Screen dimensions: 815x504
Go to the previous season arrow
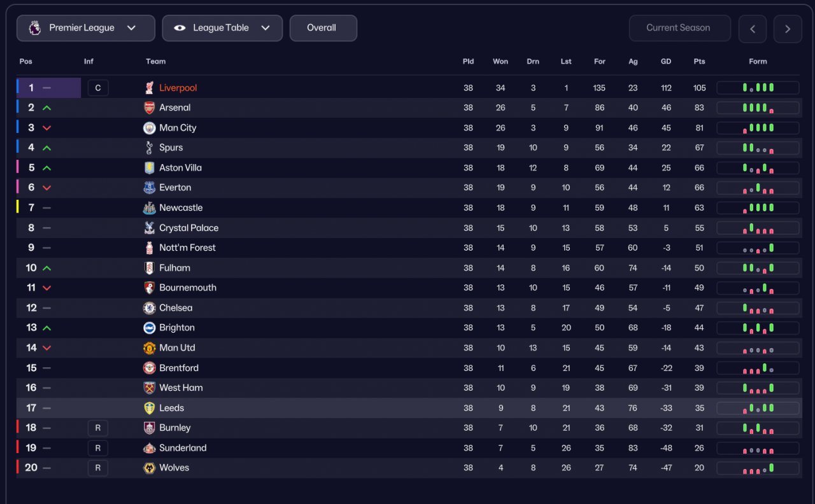[x=753, y=29]
